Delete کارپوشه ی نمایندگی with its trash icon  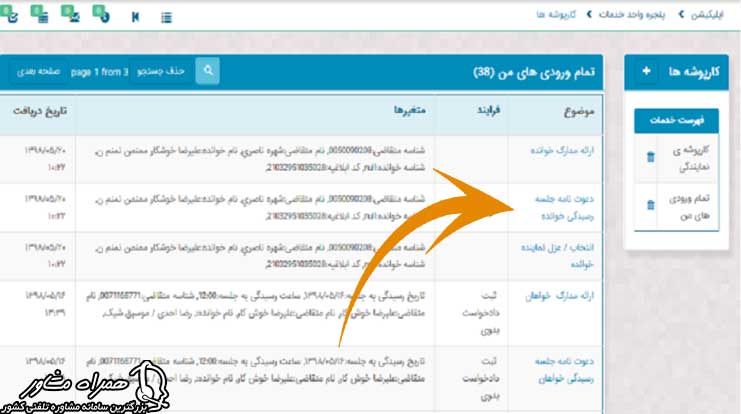pos(650,157)
